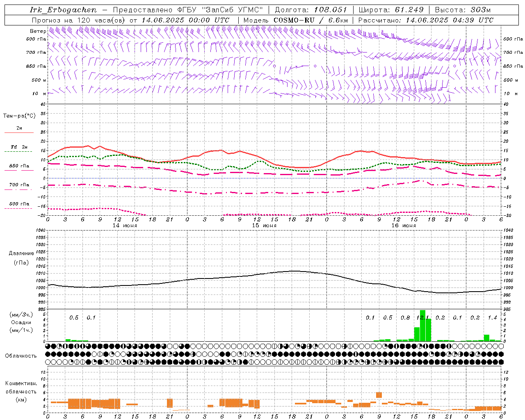Screen dimensions: 525x420
Task: Click the 15 июня date label
Action: pyautogui.click(x=264, y=226)
